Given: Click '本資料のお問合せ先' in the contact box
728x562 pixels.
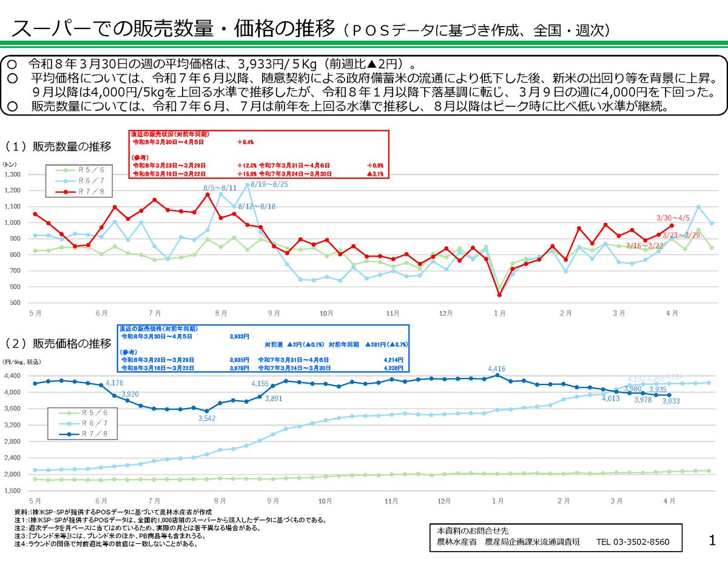Looking at the screenshot, I should coord(473,530).
